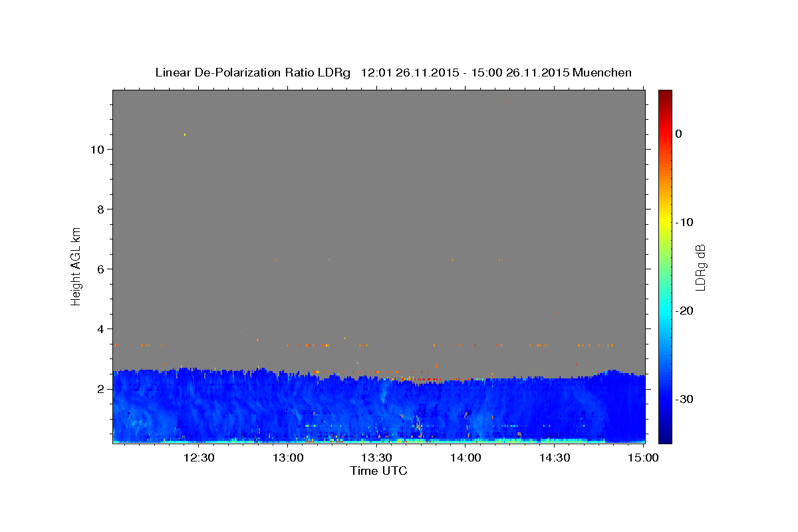The image size is (798, 532).
Task: Click the 'Muenchen' location in the title
Action: click(x=602, y=72)
